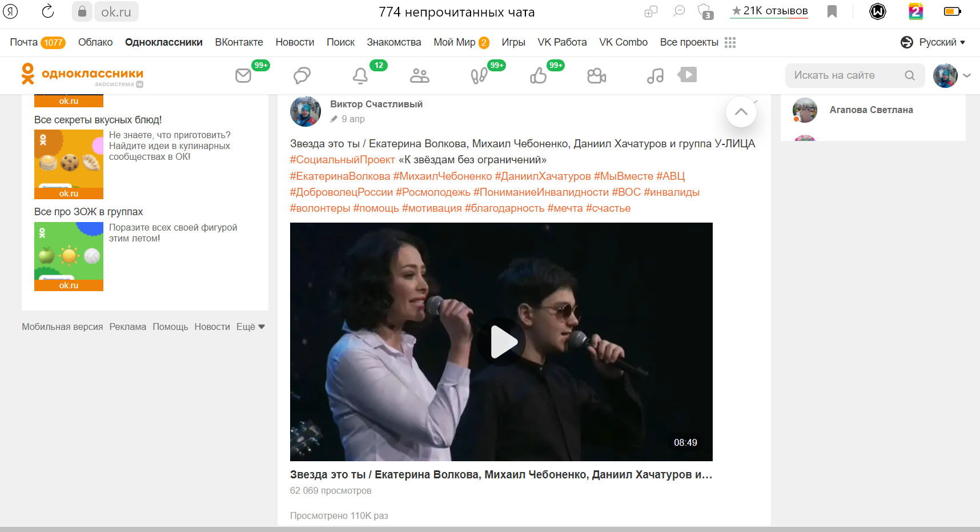The height and width of the screenshot is (532, 980).
Task: Click the #СоциальныйПроект hashtag link
Action: [x=342, y=160]
